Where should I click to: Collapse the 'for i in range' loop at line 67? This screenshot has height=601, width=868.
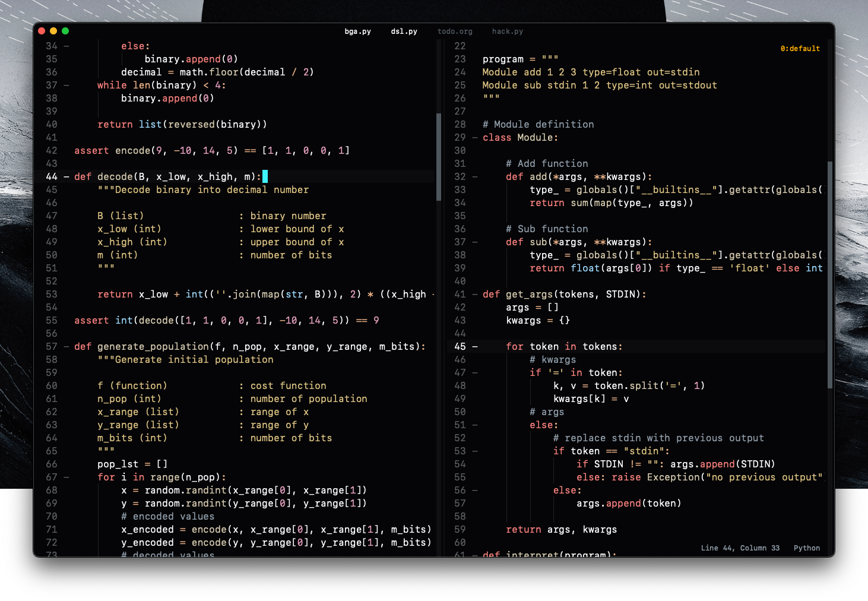[66, 477]
